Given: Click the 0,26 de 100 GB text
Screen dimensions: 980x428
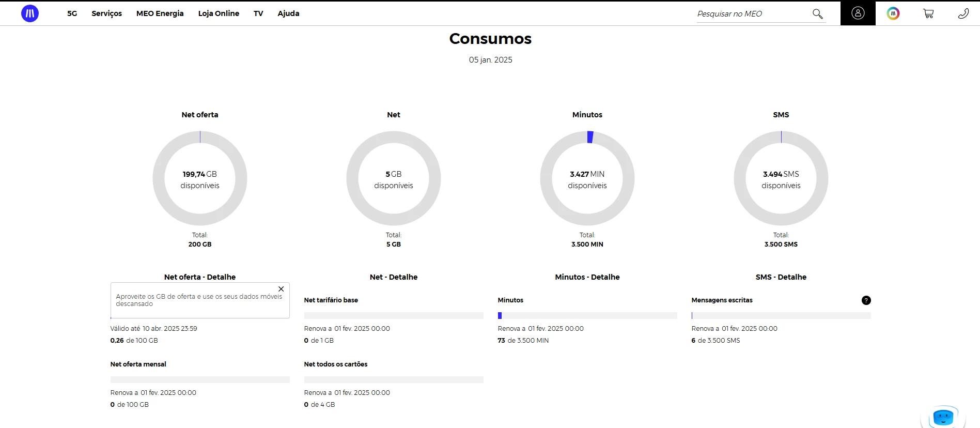Looking at the screenshot, I should (x=134, y=341).
